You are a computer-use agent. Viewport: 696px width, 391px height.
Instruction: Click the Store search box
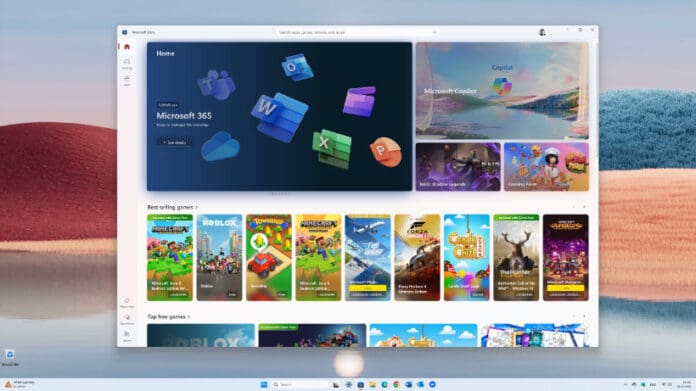pyautogui.click(x=357, y=32)
